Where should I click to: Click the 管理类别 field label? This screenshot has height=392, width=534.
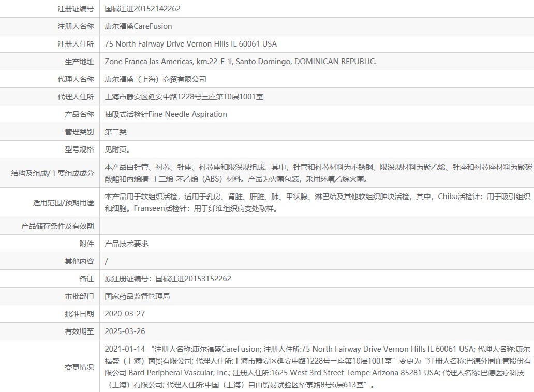pos(79,132)
